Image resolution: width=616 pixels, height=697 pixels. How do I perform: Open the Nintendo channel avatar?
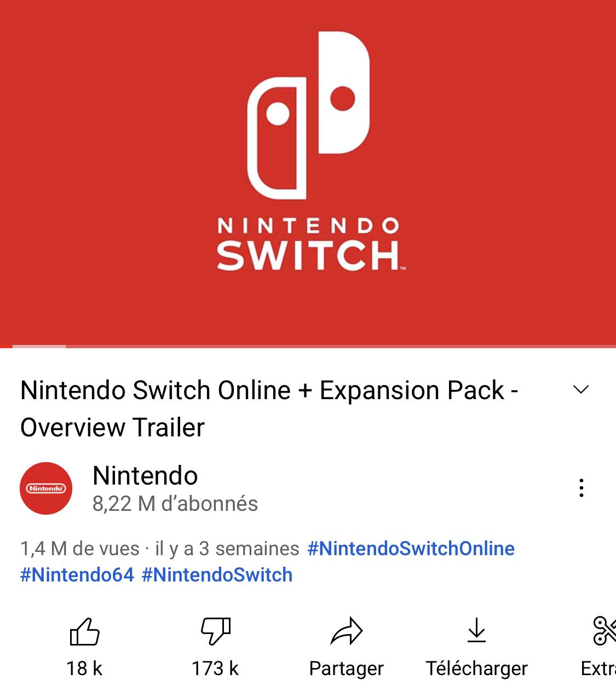(46, 488)
